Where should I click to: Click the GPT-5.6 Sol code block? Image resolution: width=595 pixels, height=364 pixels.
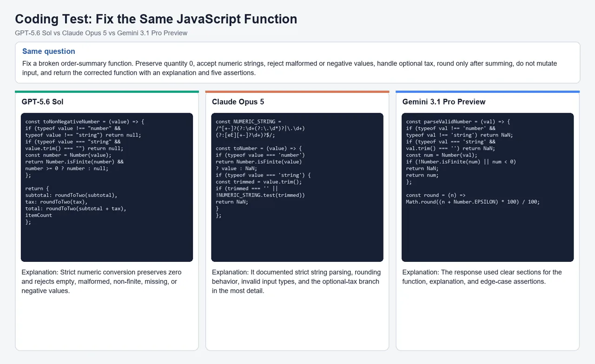pos(107,187)
